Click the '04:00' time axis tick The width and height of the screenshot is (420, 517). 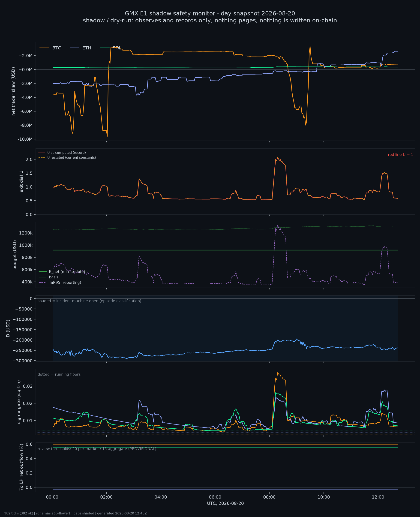point(161,497)
